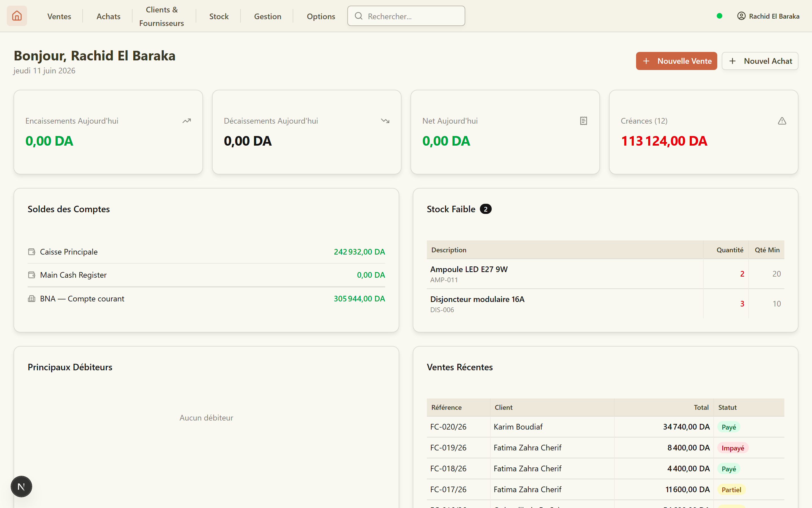Open the Ventes menu

(59, 16)
